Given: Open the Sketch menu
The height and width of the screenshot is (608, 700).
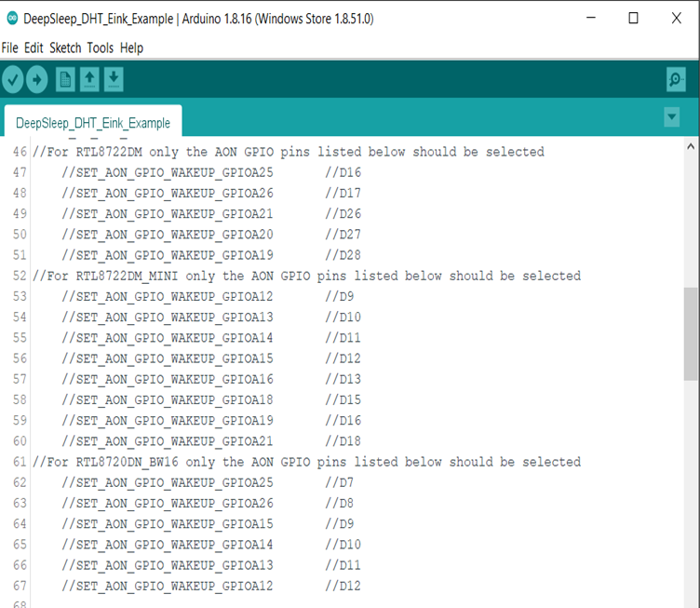Looking at the screenshot, I should (65, 47).
